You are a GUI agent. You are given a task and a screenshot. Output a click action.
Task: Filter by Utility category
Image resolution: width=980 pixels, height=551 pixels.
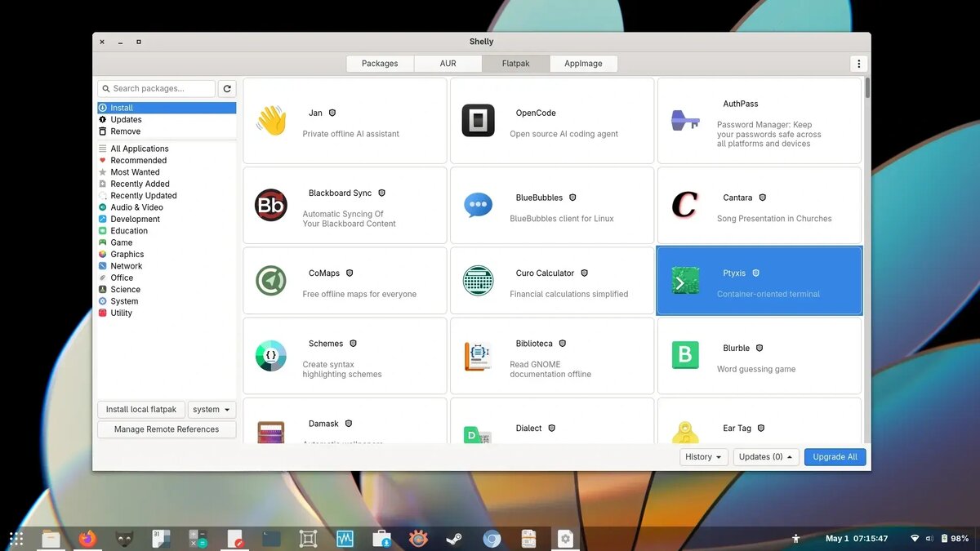click(167, 313)
